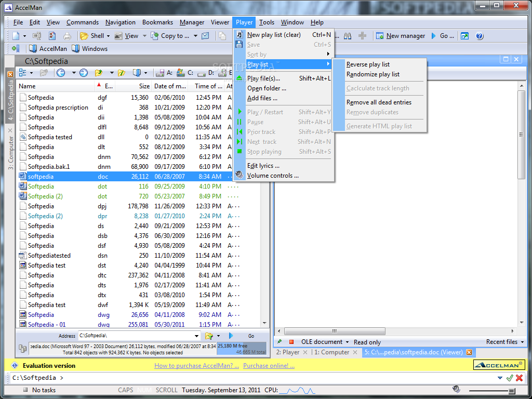Switch to the 2: Player tab
This screenshot has height=399, width=532.
click(x=287, y=352)
